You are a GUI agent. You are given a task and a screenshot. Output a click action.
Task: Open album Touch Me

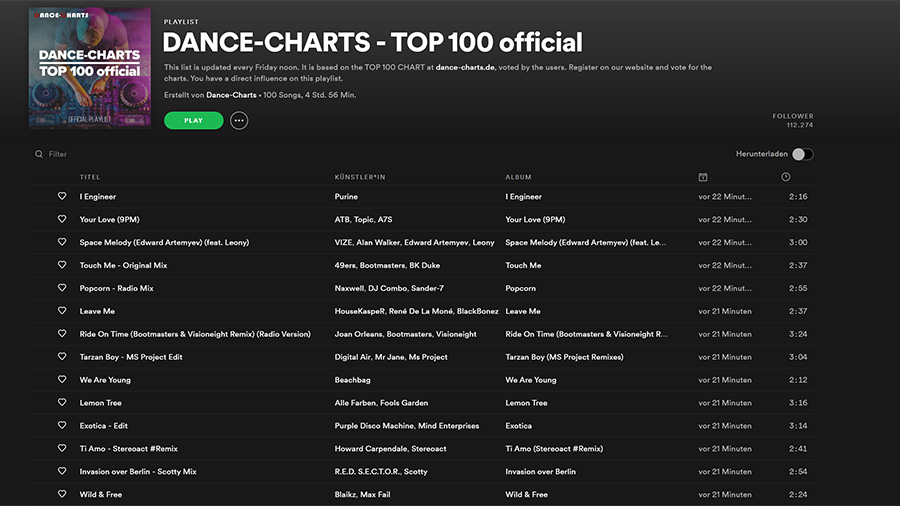pos(523,266)
